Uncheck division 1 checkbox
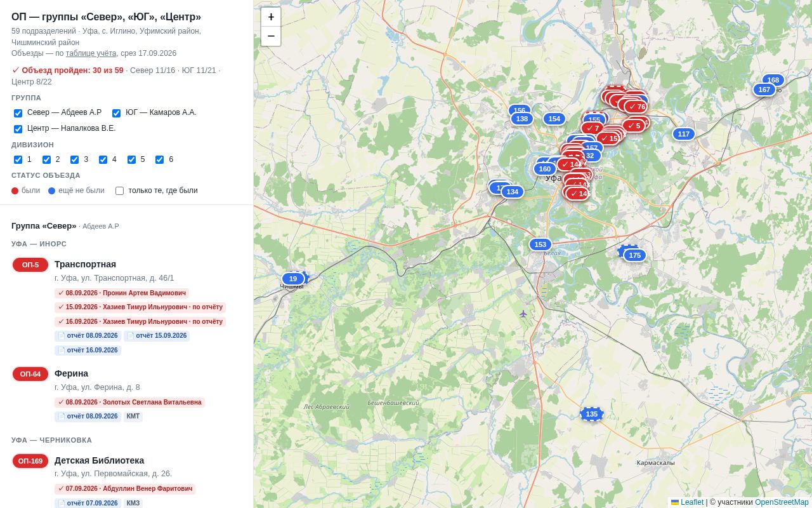The width and height of the screenshot is (812, 508). click(18, 160)
